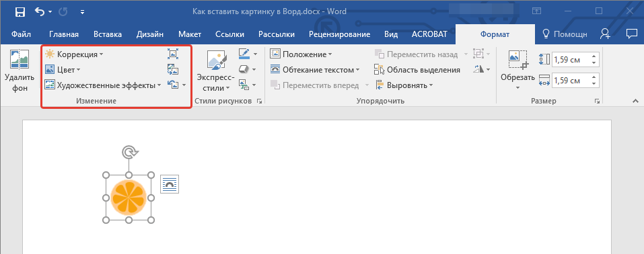The width and height of the screenshot is (644, 254).
Task: Open Стили рисунков dialog launcher
Action: pos(259,101)
